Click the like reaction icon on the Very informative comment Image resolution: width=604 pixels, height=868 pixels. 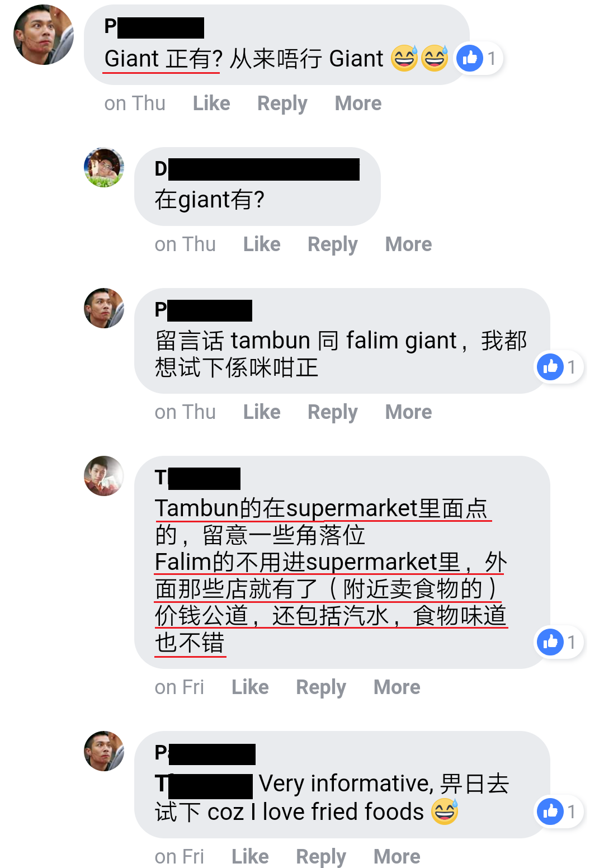[550, 812]
